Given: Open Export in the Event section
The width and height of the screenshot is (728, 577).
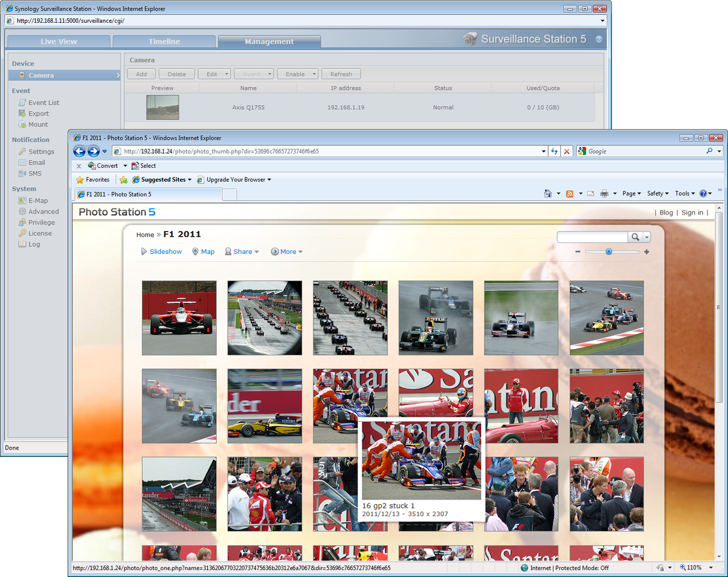Looking at the screenshot, I should [x=34, y=114].
